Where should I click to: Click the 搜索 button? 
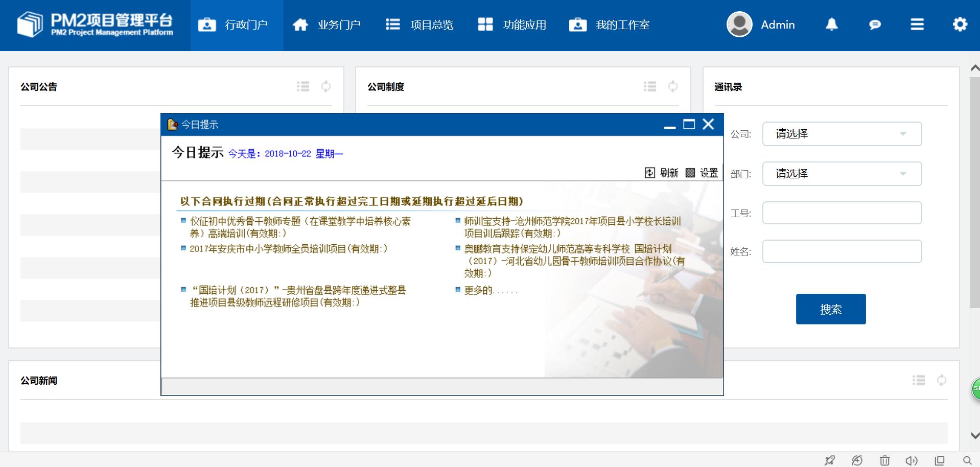830,309
